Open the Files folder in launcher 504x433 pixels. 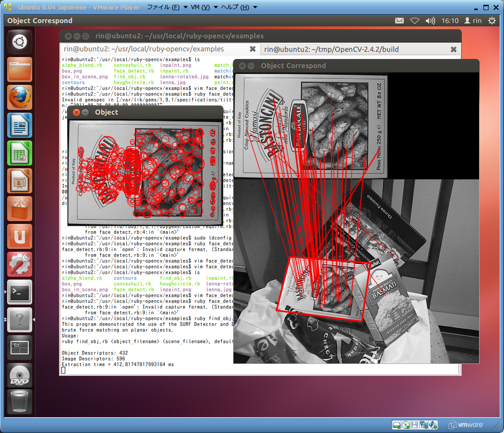point(20,70)
